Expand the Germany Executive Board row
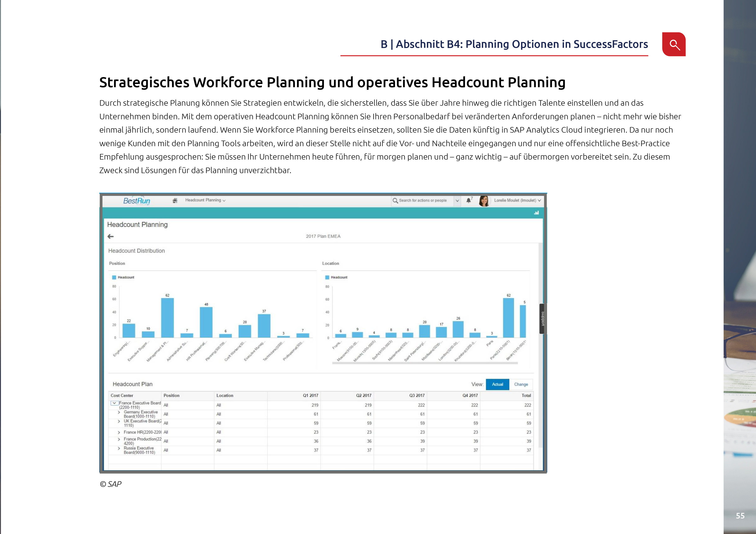Image resolution: width=756 pixels, height=534 pixels. click(119, 412)
